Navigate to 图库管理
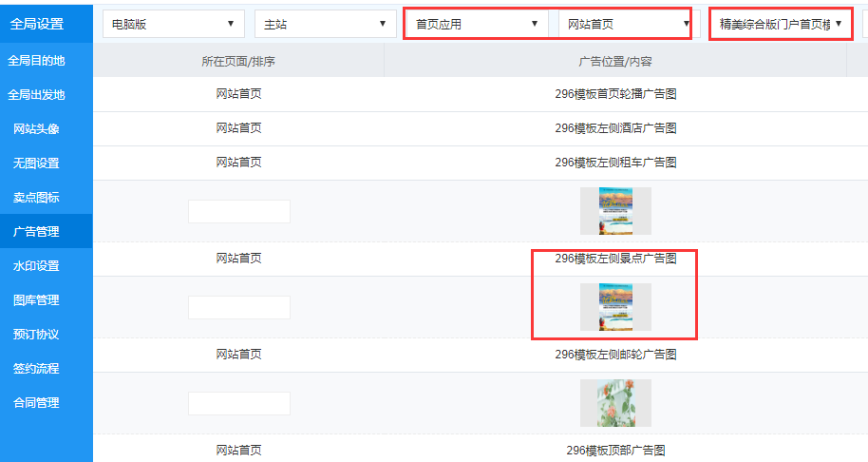The width and height of the screenshot is (868, 462). 36,300
